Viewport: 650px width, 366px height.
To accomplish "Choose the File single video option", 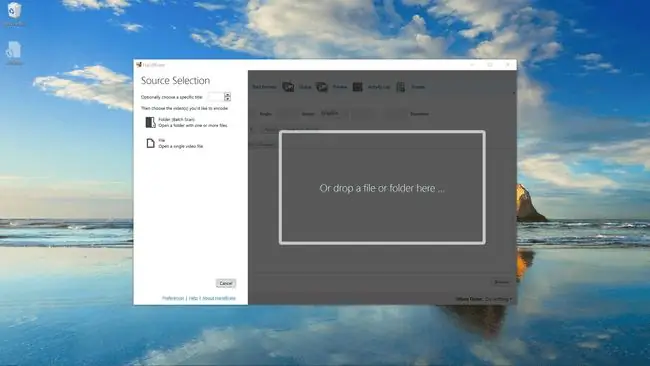I will click(175, 143).
